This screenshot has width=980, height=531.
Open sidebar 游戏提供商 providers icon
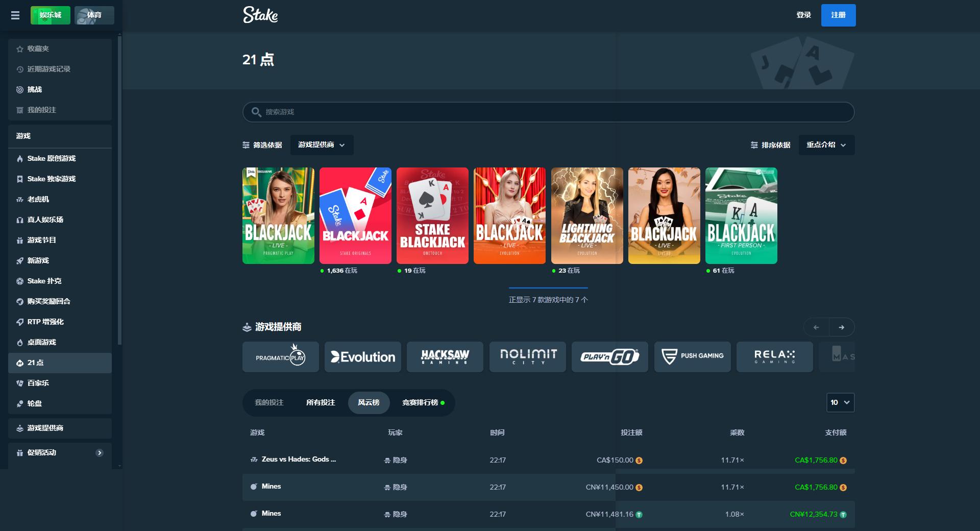coord(20,428)
